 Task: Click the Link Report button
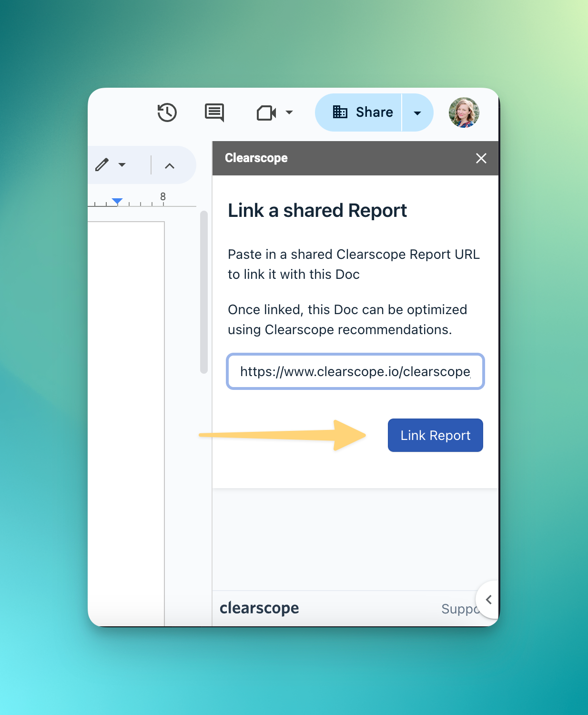click(436, 435)
